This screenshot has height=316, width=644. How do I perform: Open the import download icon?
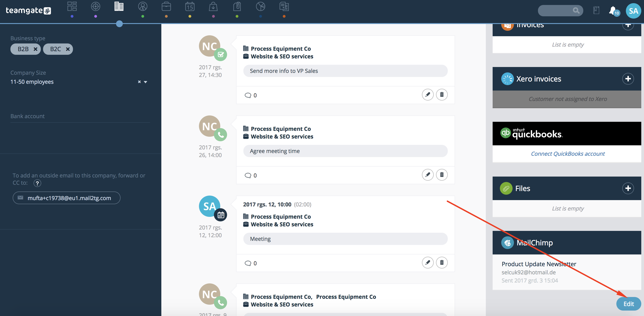(x=213, y=7)
